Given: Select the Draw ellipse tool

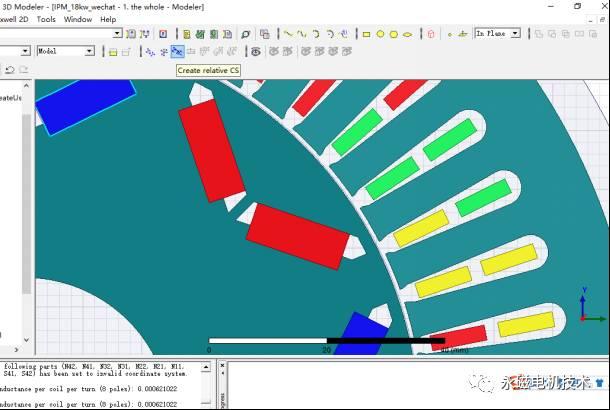Looking at the screenshot, I should click(407, 34).
